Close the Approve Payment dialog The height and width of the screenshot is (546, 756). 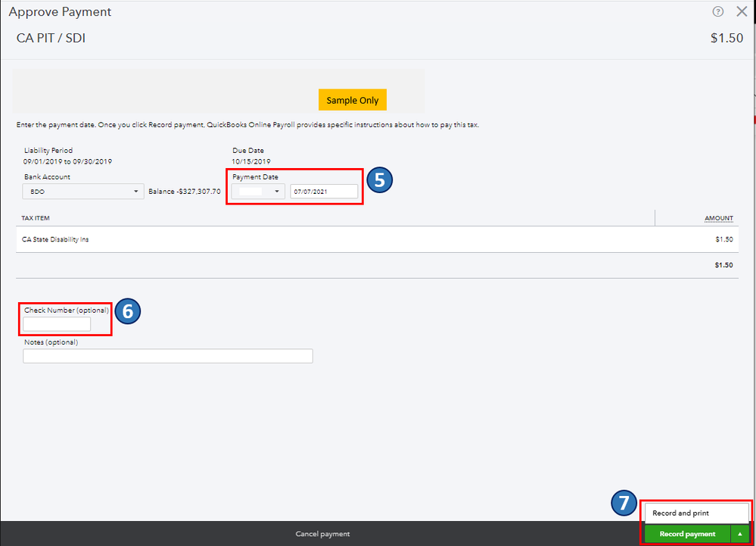point(742,11)
